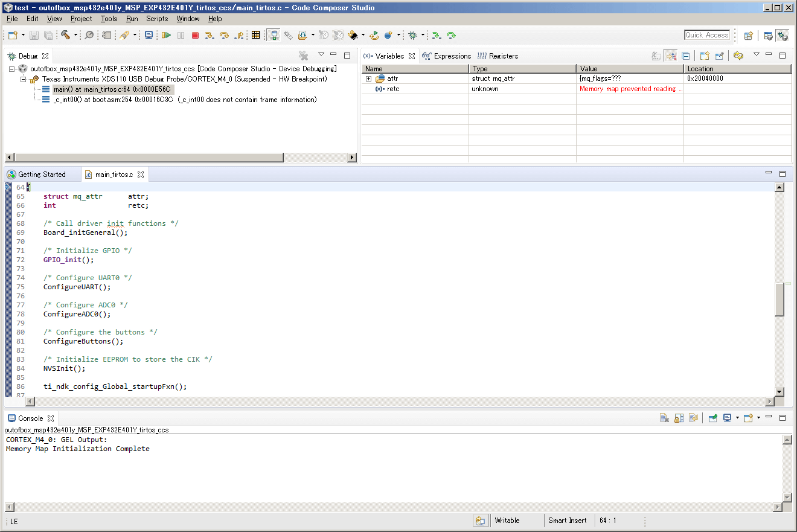
Task: Terminate the debug session with red stop
Action: tap(195, 36)
